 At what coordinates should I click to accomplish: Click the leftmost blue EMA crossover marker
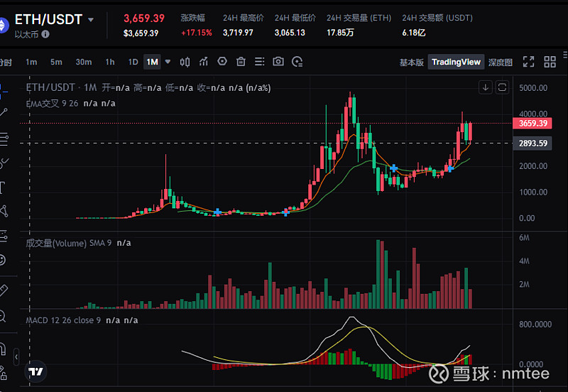tap(217, 212)
